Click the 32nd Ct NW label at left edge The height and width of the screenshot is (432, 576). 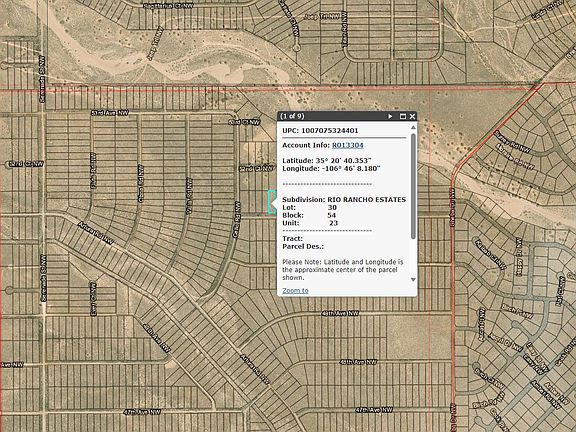coord(26,164)
